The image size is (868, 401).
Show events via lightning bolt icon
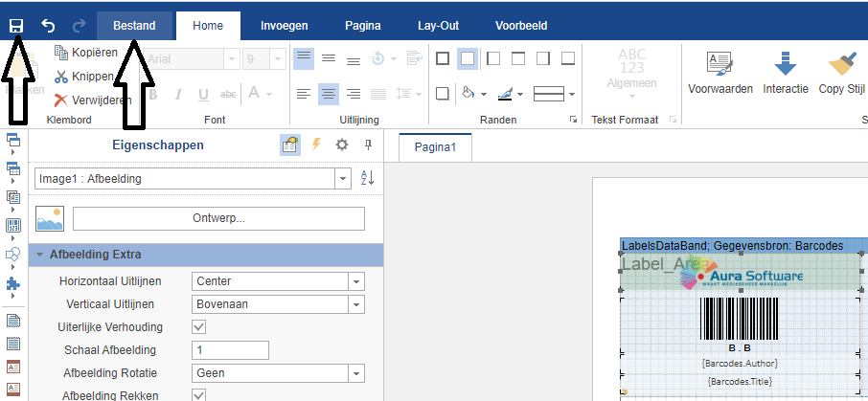coord(316,145)
